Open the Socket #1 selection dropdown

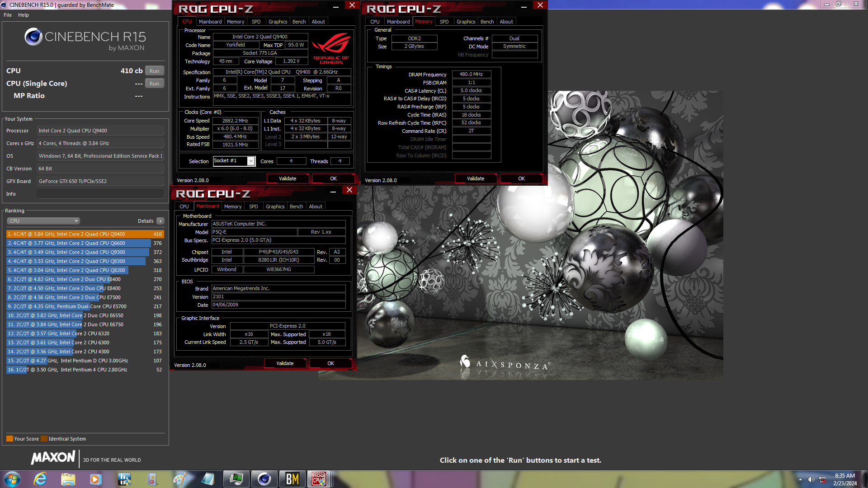[x=251, y=161]
